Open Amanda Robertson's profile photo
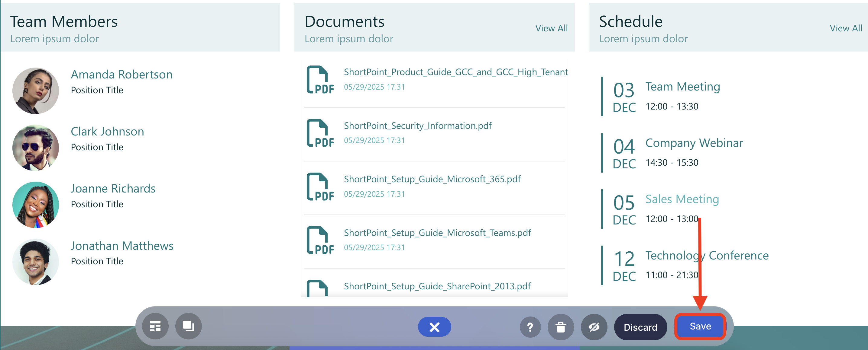The width and height of the screenshot is (868, 350). point(35,91)
